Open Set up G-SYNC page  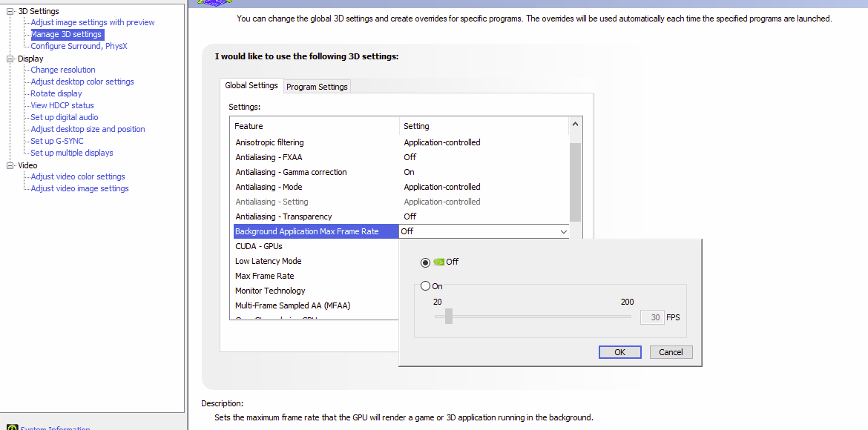57,141
